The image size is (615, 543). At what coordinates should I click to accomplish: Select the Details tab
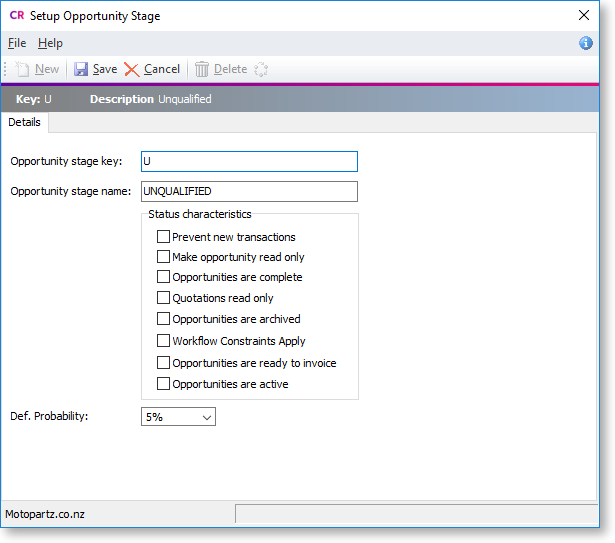[x=25, y=122]
